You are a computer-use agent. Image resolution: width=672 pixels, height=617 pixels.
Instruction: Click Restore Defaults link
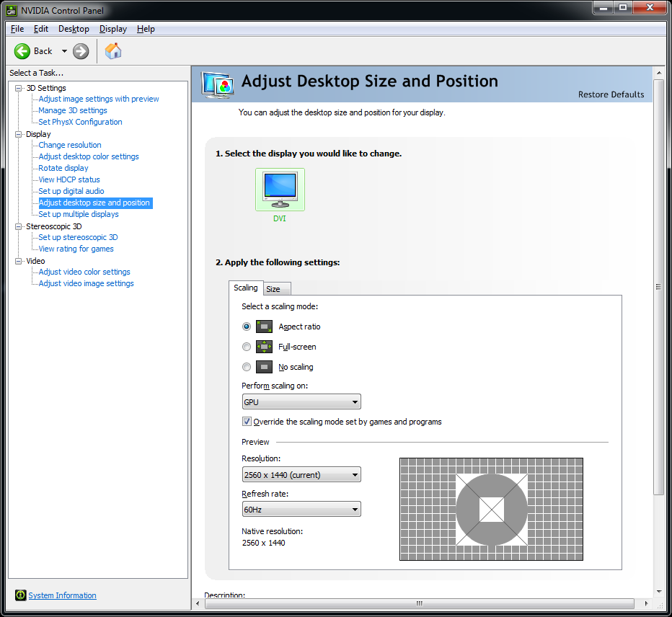click(x=611, y=94)
